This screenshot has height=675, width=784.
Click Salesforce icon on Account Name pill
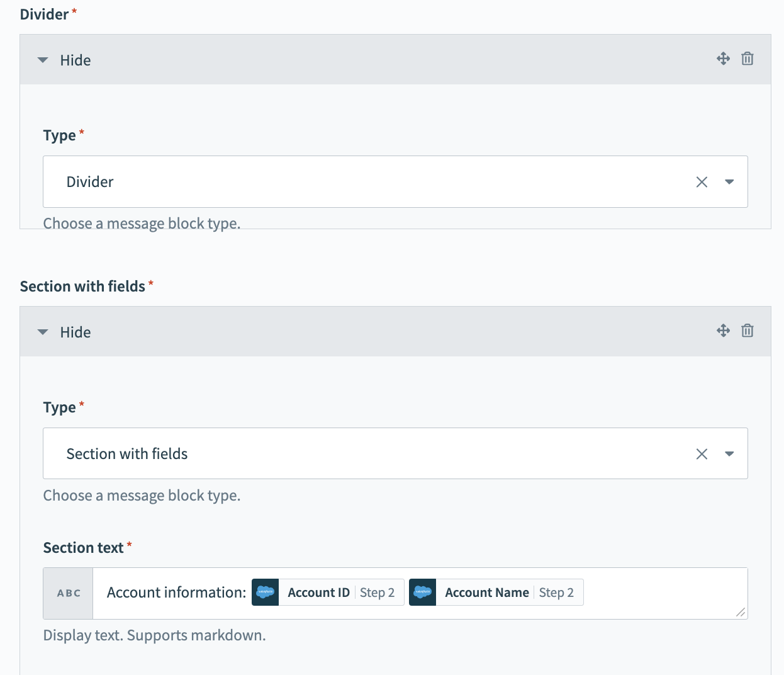(x=423, y=593)
